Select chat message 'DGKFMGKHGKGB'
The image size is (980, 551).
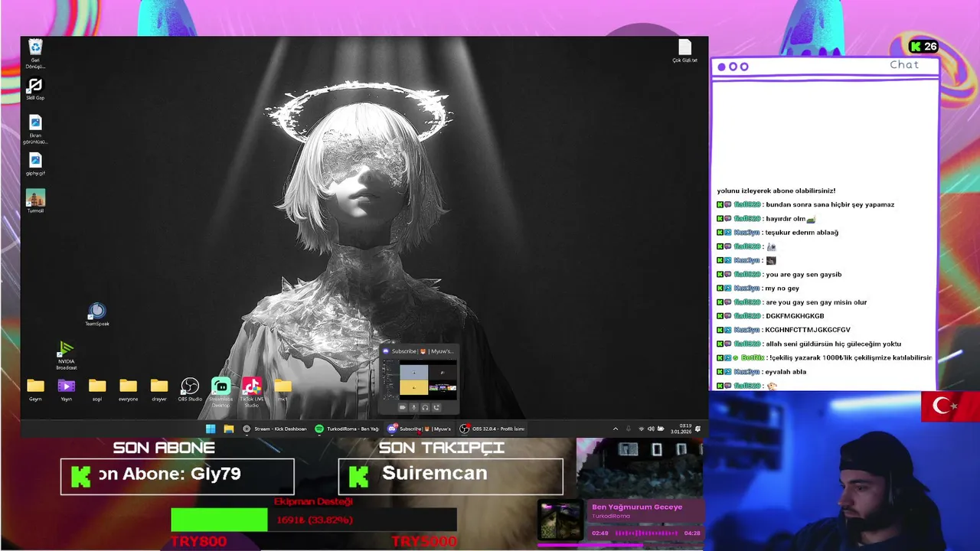(795, 315)
